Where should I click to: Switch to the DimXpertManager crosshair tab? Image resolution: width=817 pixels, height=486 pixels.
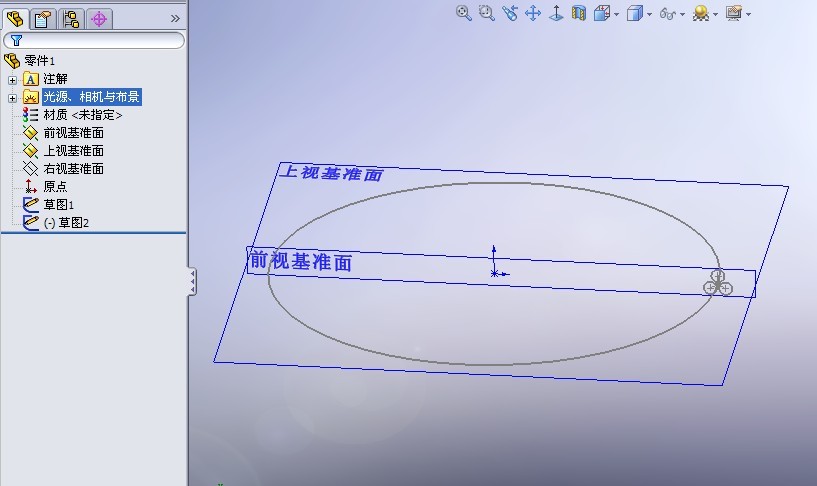click(99, 19)
